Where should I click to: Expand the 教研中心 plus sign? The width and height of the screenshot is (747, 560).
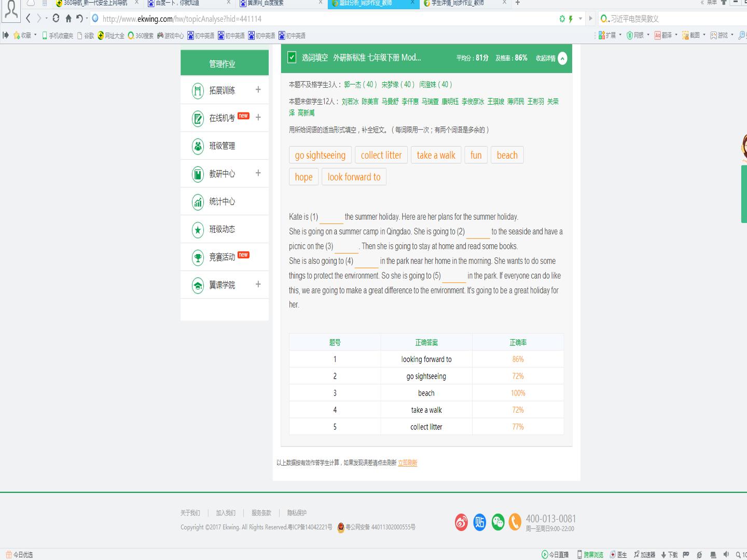click(x=258, y=173)
